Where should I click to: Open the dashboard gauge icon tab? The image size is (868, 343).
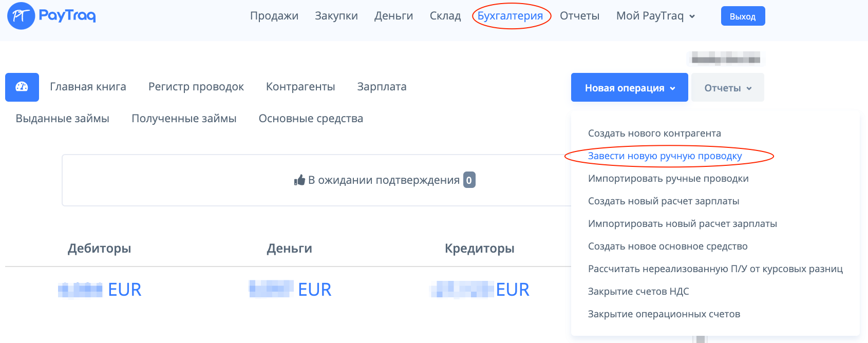pos(22,87)
